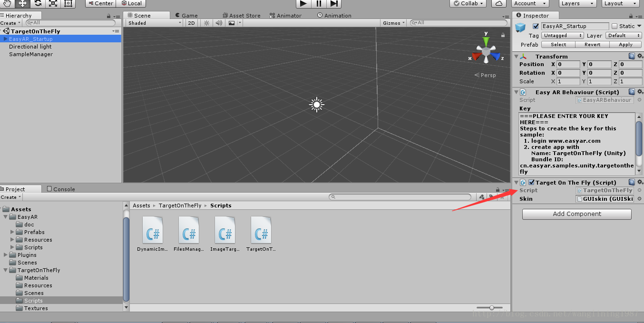
Task: Lock the Hierarchy panel
Action: pyautogui.click(x=109, y=16)
